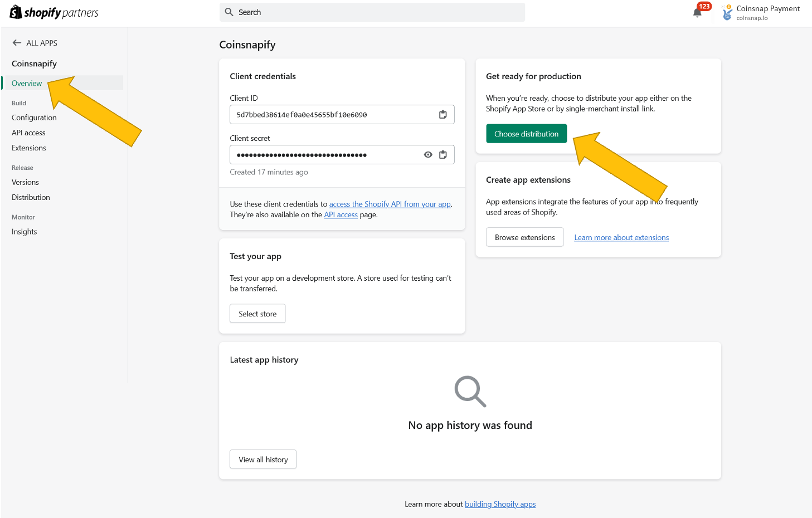Select Overview in the sidebar
This screenshot has height=518, width=812.
point(27,83)
